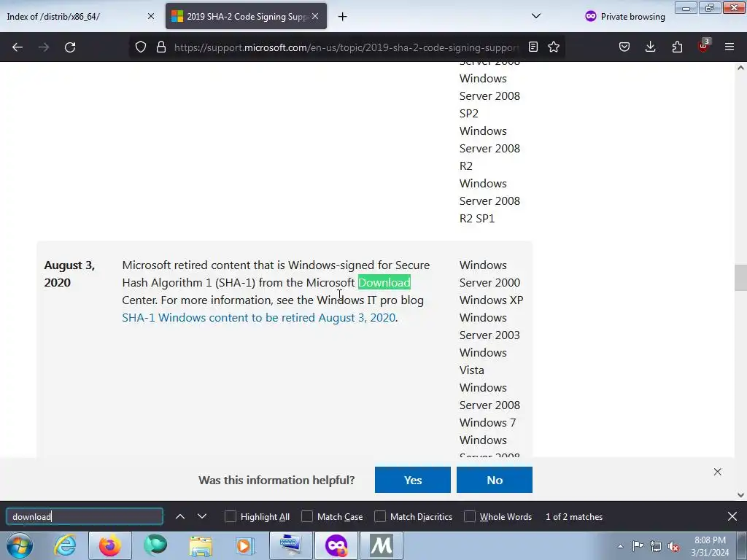
Task: Open Firefox application hamburger menu
Action: pos(729,47)
